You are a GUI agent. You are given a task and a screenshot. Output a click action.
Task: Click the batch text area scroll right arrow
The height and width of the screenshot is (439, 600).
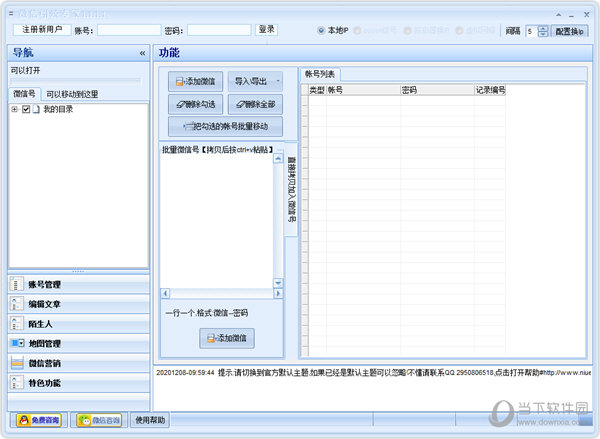pyautogui.click(x=278, y=293)
